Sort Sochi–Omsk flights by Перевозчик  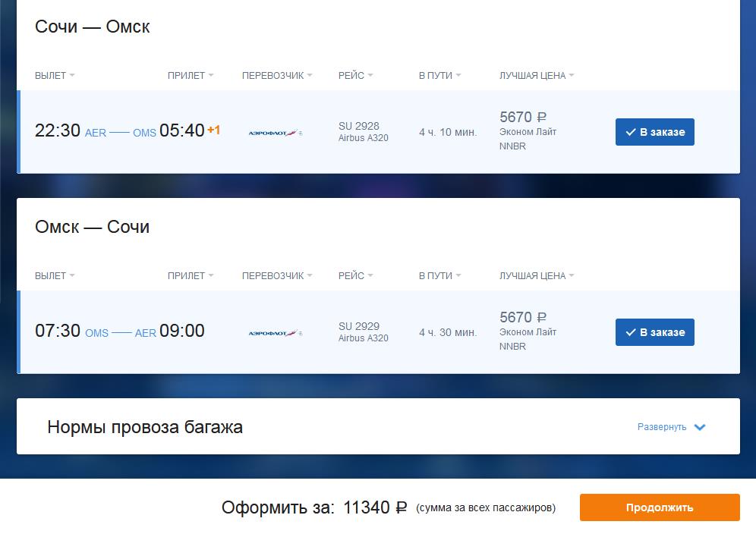[x=277, y=76]
